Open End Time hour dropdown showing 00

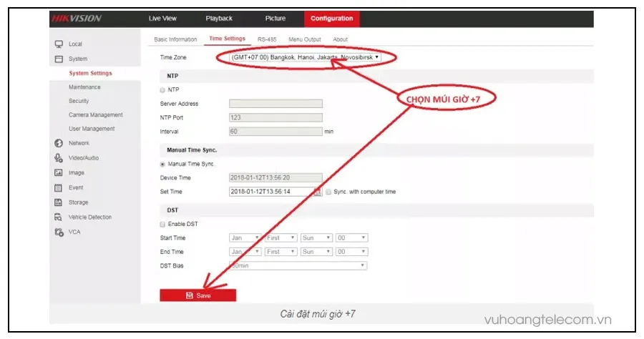click(351, 252)
